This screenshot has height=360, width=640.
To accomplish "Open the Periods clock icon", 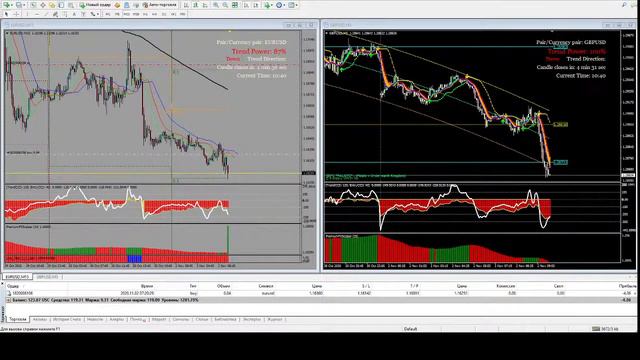I will (279, 5).
